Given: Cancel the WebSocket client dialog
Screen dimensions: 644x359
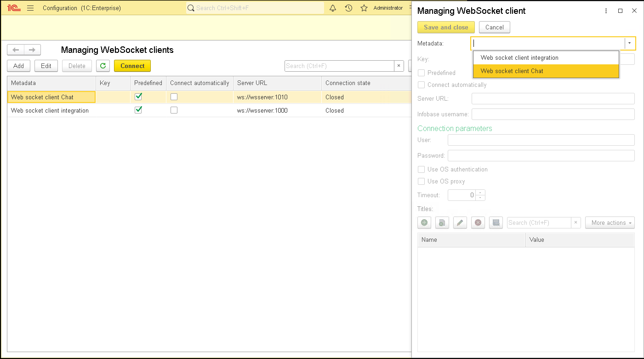Looking at the screenshot, I should click(495, 27).
